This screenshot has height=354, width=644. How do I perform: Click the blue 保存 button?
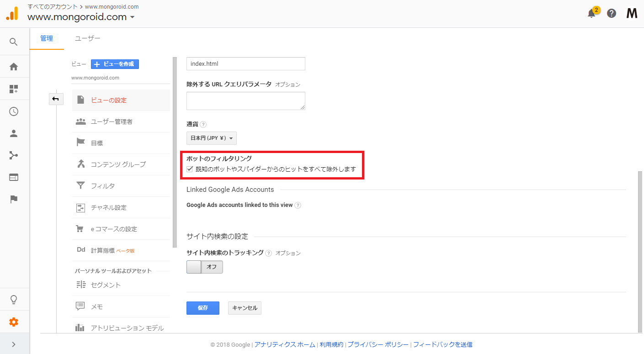tap(203, 308)
